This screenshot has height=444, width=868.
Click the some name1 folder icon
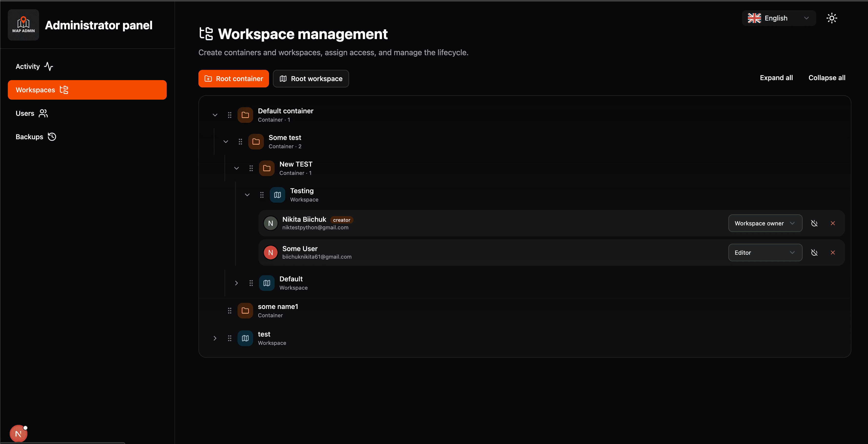tap(245, 311)
